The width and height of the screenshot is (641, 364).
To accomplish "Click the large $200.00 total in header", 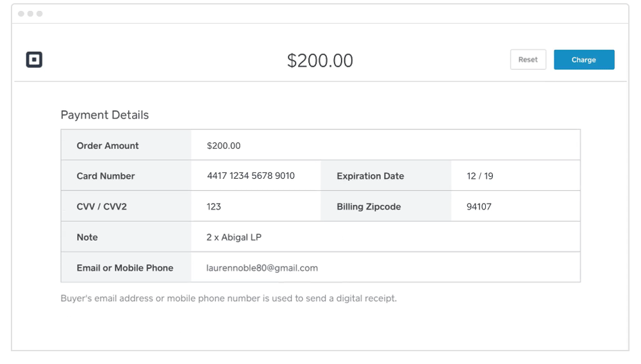I will click(320, 60).
